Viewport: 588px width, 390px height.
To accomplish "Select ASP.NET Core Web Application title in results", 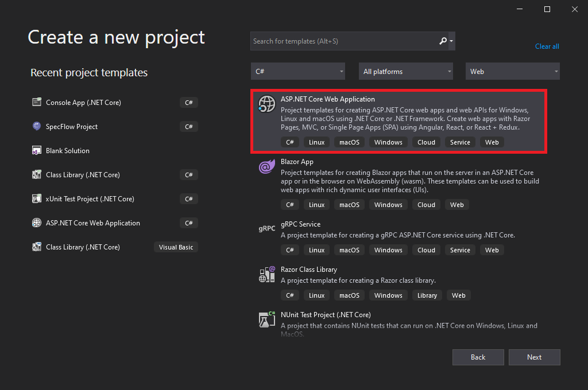I will 328,99.
